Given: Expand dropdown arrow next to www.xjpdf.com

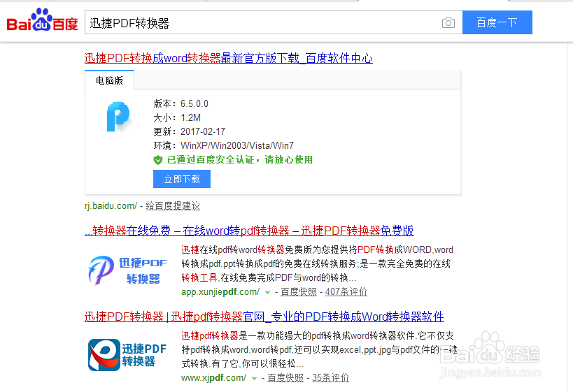Looking at the screenshot, I should (255, 379).
